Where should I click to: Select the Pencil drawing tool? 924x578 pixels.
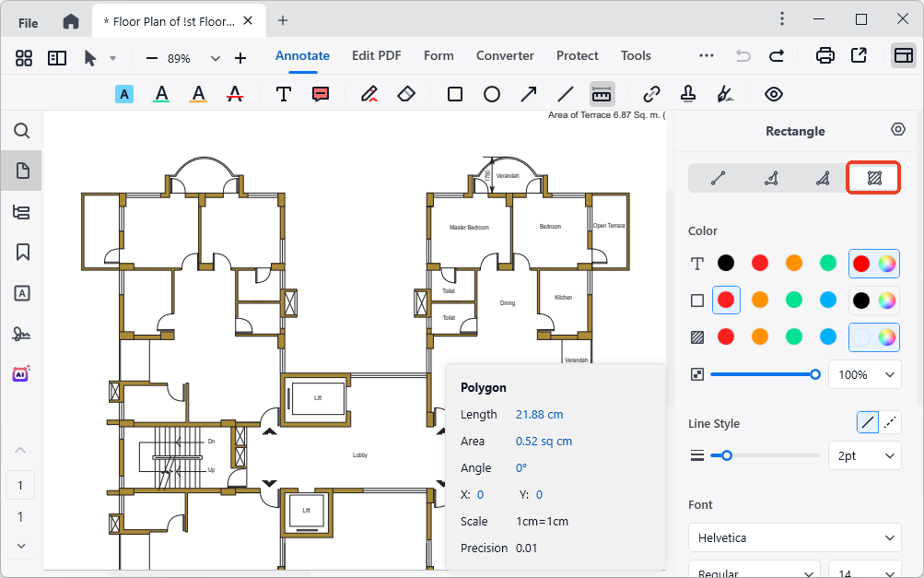[x=368, y=93]
